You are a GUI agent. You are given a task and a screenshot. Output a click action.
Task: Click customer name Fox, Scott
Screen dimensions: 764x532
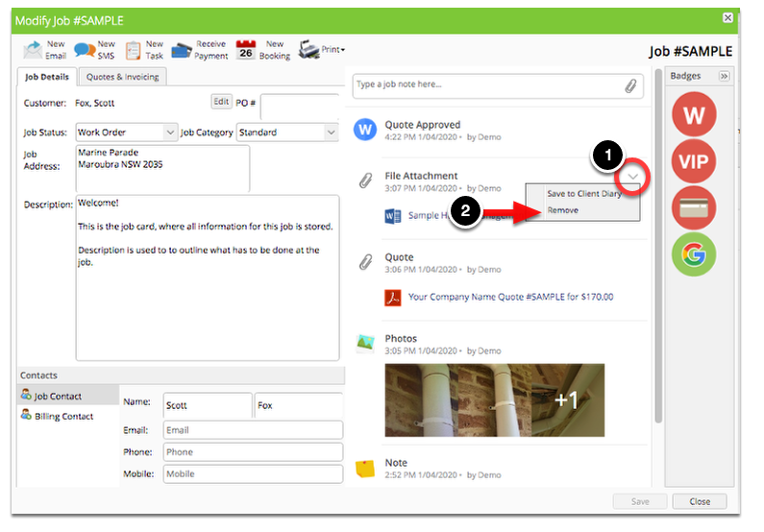[x=94, y=103]
